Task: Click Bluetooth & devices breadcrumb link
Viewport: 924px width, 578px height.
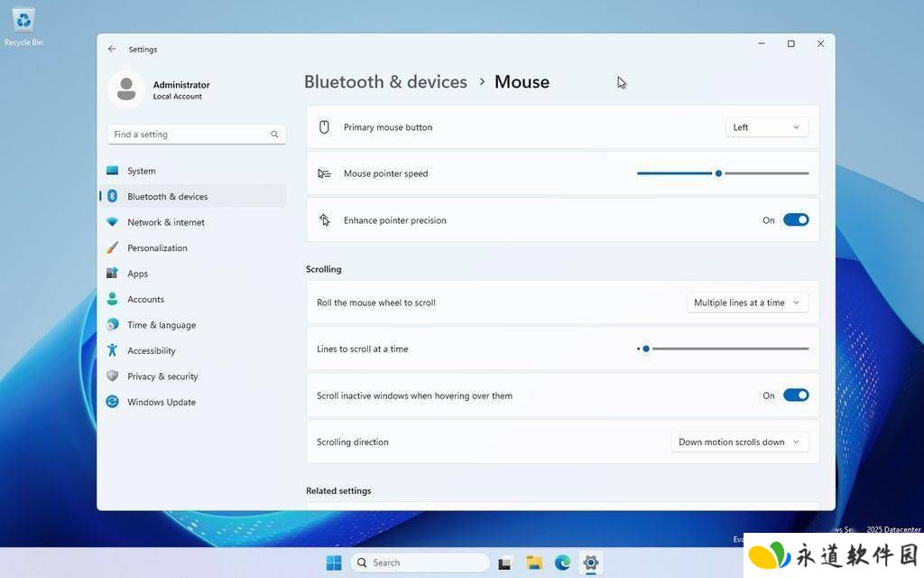Action: click(385, 81)
